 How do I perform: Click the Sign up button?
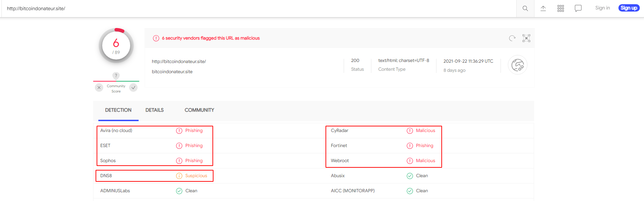coord(629,8)
